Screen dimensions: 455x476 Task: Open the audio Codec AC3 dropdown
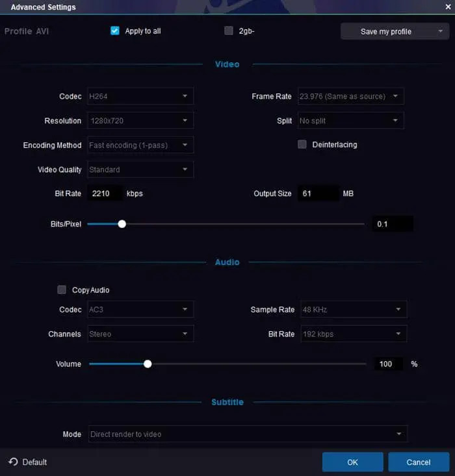coord(140,310)
